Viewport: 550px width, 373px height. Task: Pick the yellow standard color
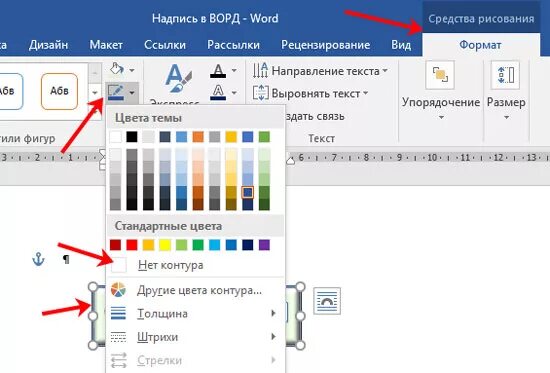point(165,245)
